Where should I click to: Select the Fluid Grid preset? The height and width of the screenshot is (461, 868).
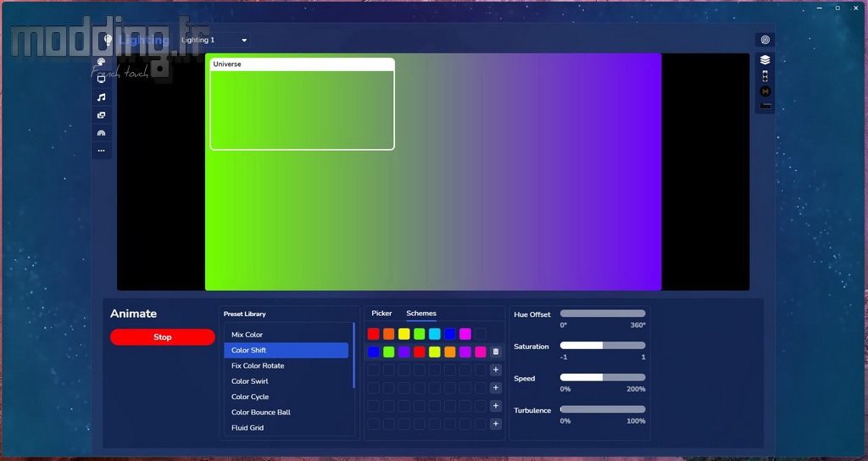287,427
